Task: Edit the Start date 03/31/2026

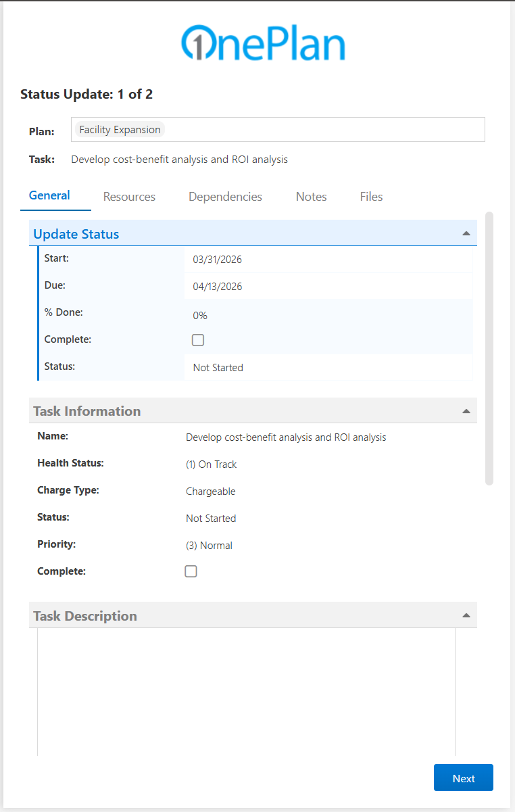Action: tap(328, 260)
